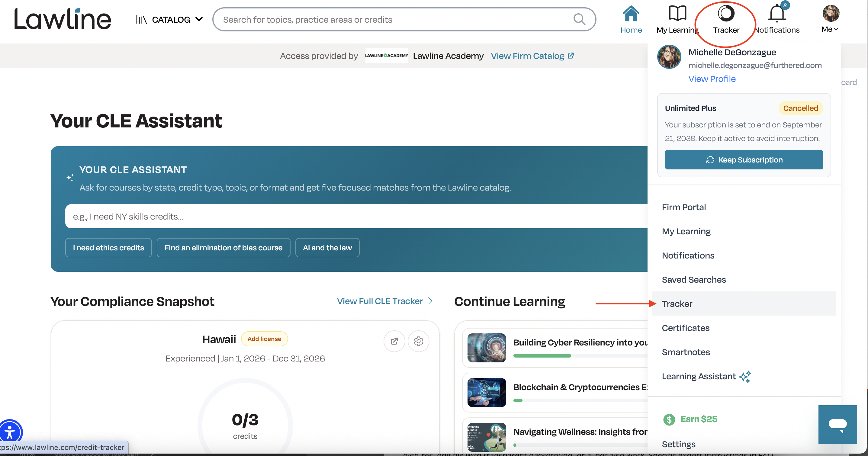Go to Home via house icon
Screen dimensions: 868x456
[631, 14]
